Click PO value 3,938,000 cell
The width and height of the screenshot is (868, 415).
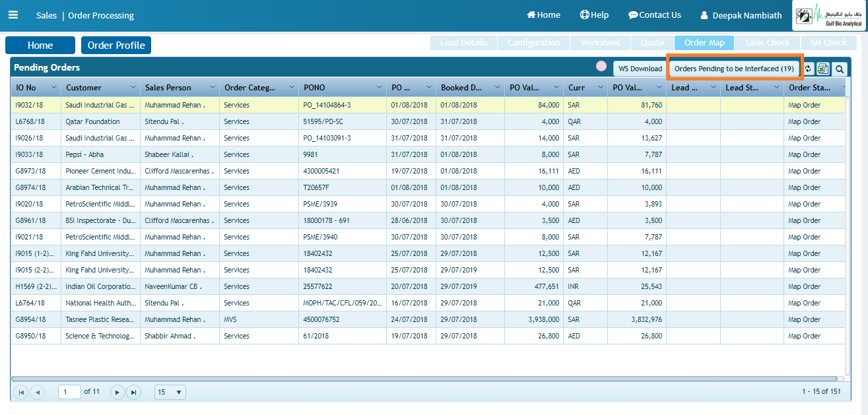534,319
